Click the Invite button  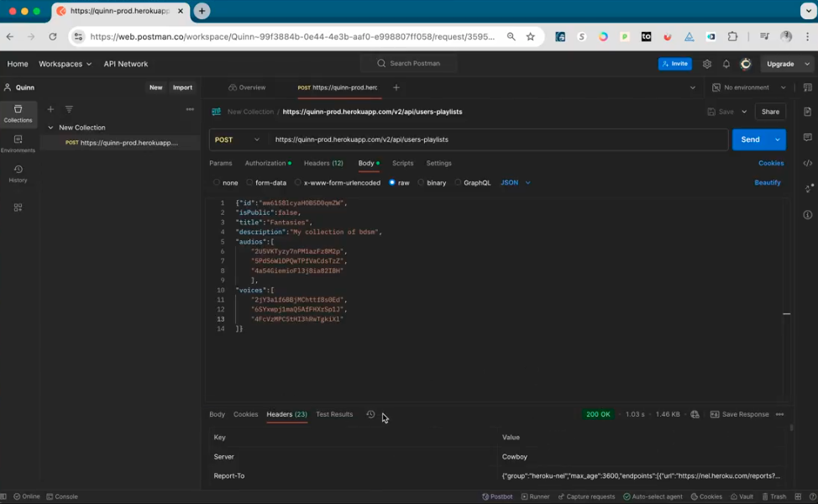point(675,64)
